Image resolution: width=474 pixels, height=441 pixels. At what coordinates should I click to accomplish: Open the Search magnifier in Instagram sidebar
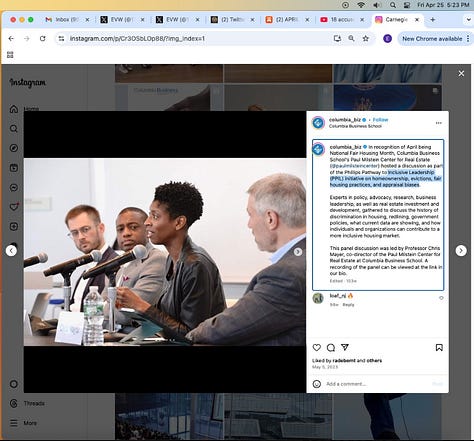coord(14,128)
